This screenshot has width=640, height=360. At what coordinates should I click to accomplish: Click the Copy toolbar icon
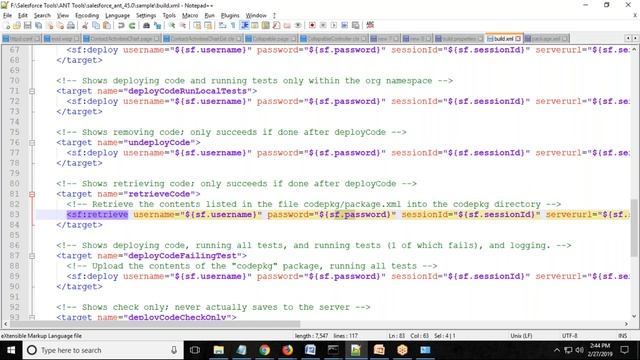click(96, 25)
